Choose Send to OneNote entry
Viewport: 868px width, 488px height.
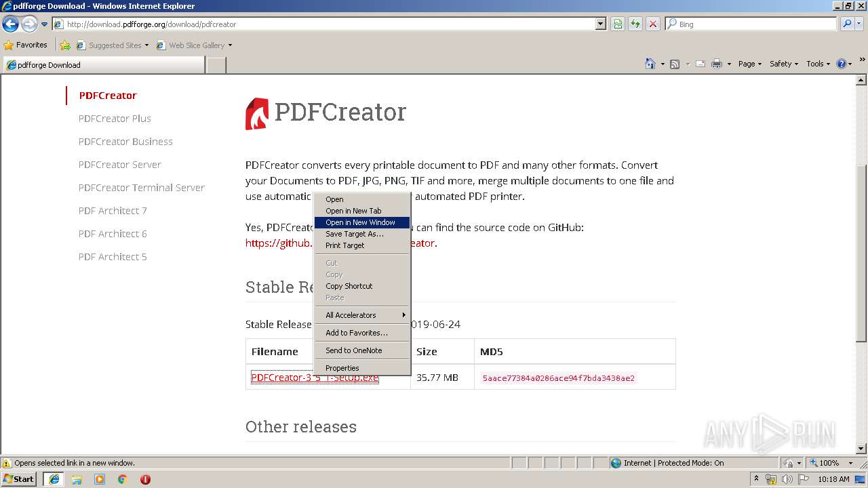(362, 350)
